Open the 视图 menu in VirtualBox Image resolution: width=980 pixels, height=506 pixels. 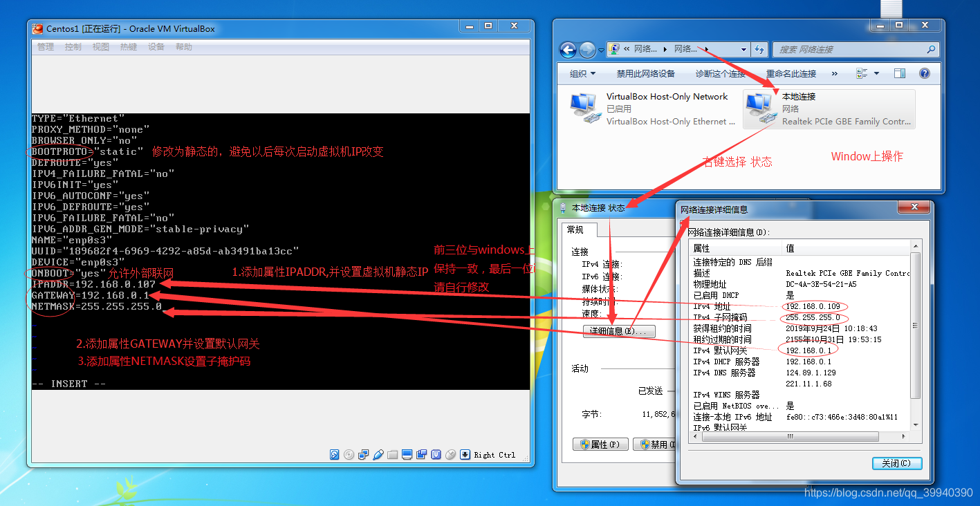[101, 47]
